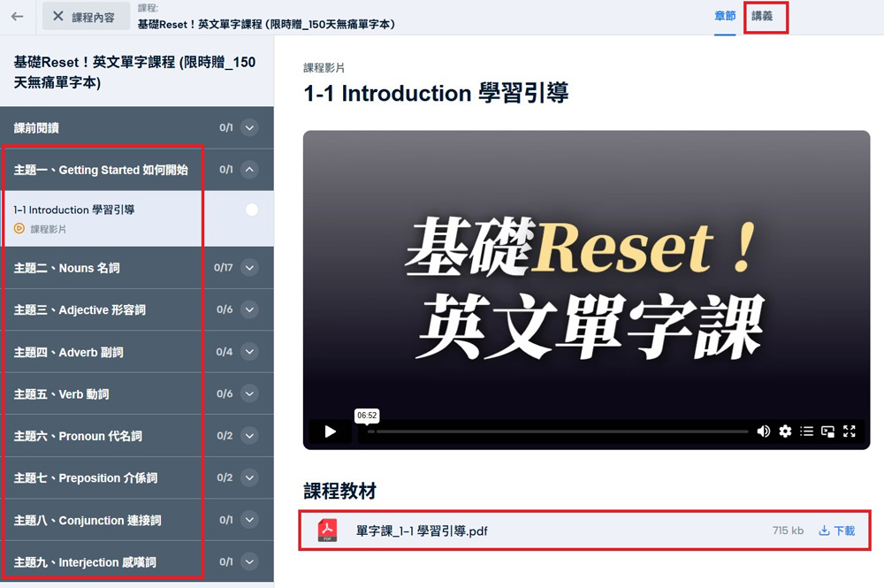Viewport: 884px width, 588px height.
Task: Switch to the 章節 tab
Action: pos(725,16)
